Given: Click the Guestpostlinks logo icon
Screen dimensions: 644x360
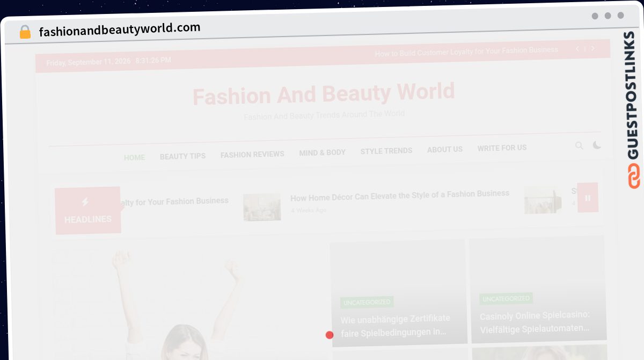Looking at the screenshot, I should tap(634, 176).
